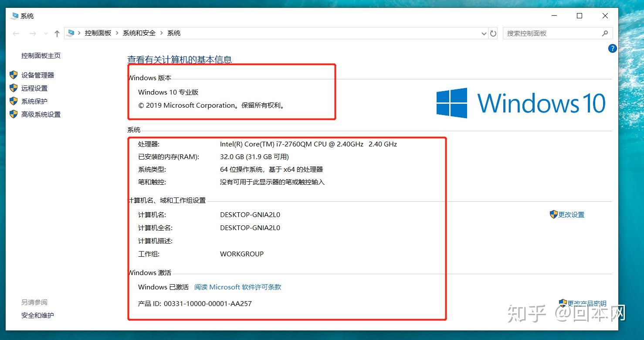Select 控制面板主页 in the sidebar

41,55
